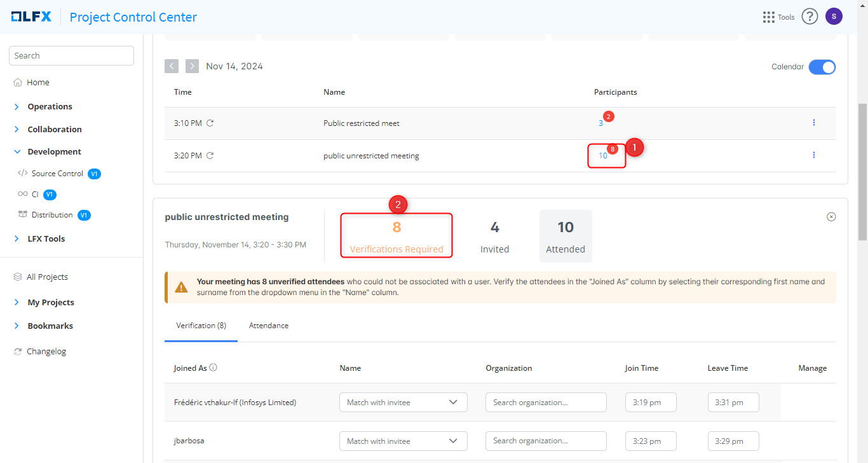Open the user avatar profile menu
Image resolution: width=868 pixels, height=463 pixels.
pos(834,17)
